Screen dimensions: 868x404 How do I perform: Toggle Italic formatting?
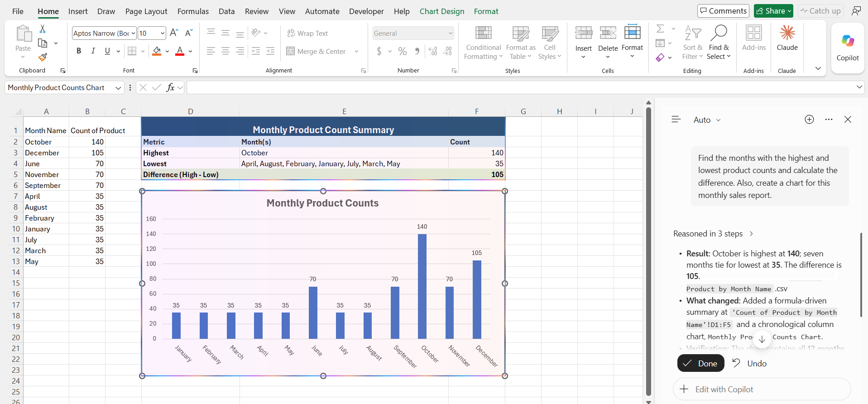pos(93,51)
